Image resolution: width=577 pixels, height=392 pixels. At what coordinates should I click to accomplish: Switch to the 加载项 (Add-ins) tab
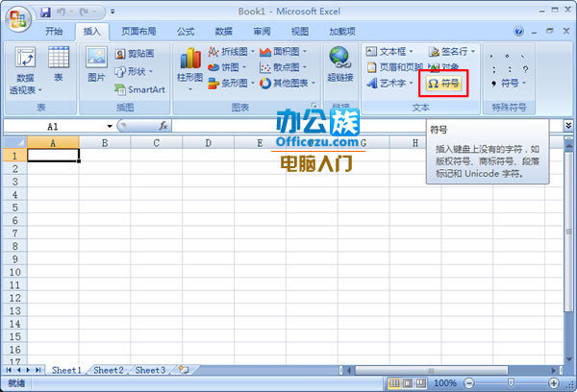342,32
